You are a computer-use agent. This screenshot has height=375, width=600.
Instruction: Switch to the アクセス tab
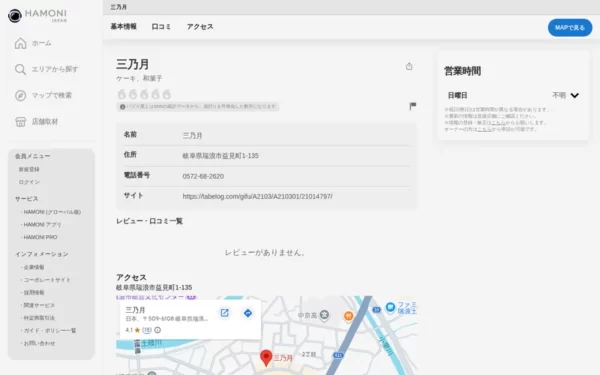[200, 26]
